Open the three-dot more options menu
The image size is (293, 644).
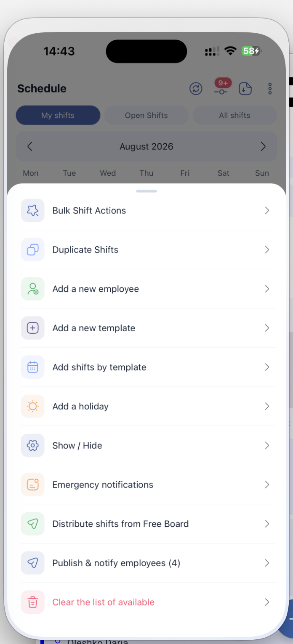click(270, 88)
